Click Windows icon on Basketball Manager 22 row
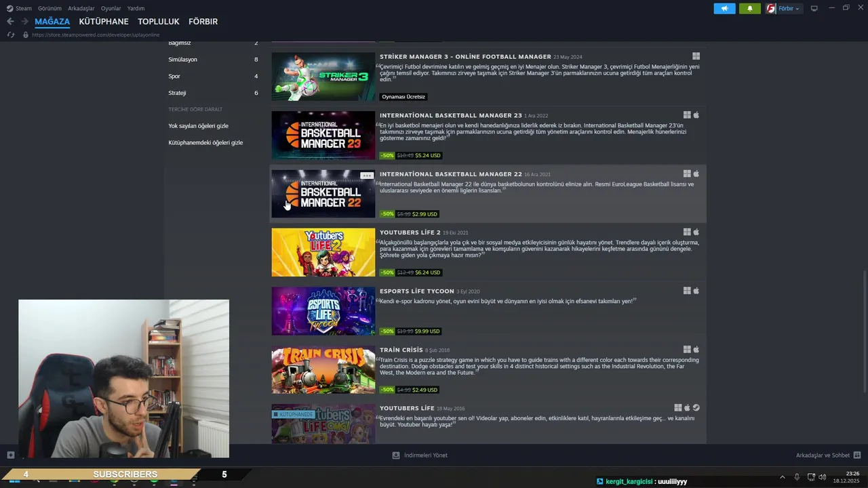Image resolution: width=868 pixels, height=488 pixels. tap(687, 174)
